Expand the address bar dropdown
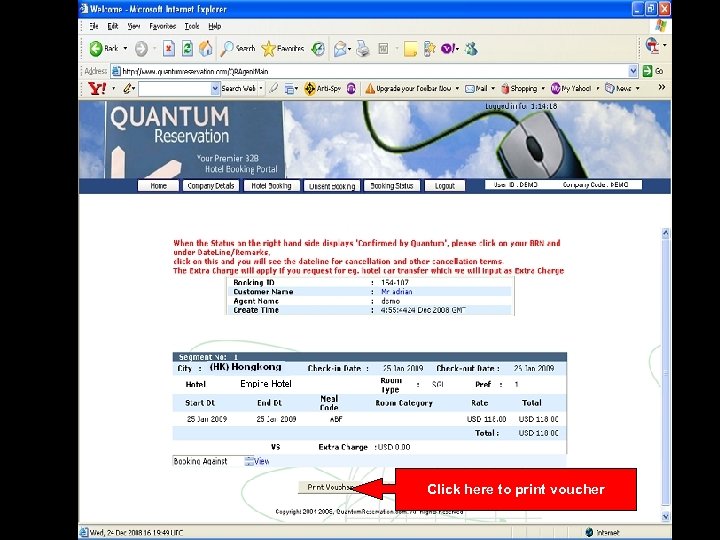Screen dimensions: 720x540 pos(633,71)
